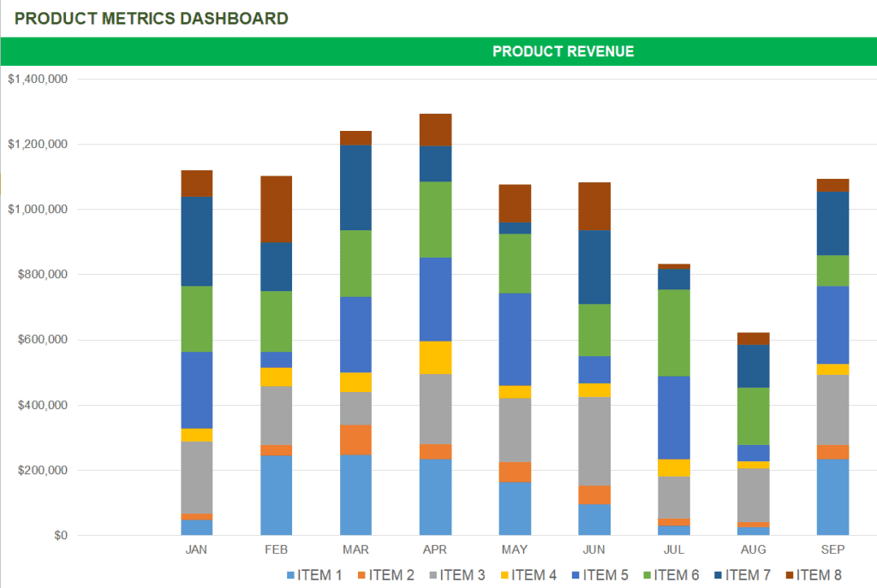Screen dimensions: 877x588
Task: Select the ITEM 8 segment in FEB bar
Action: 277,209
